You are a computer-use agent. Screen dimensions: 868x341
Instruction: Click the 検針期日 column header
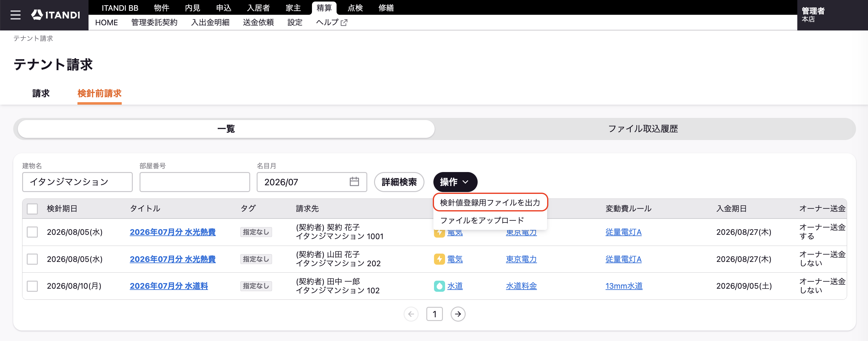[x=62, y=208]
